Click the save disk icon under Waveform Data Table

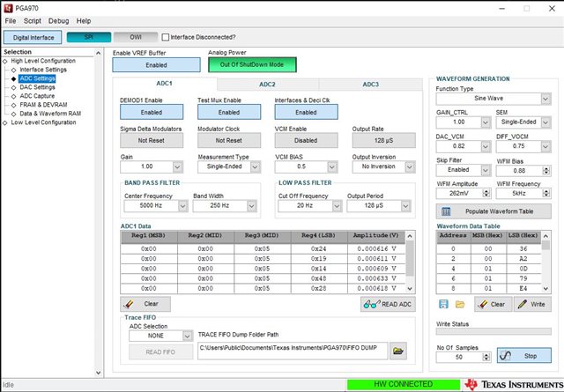[x=443, y=304]
